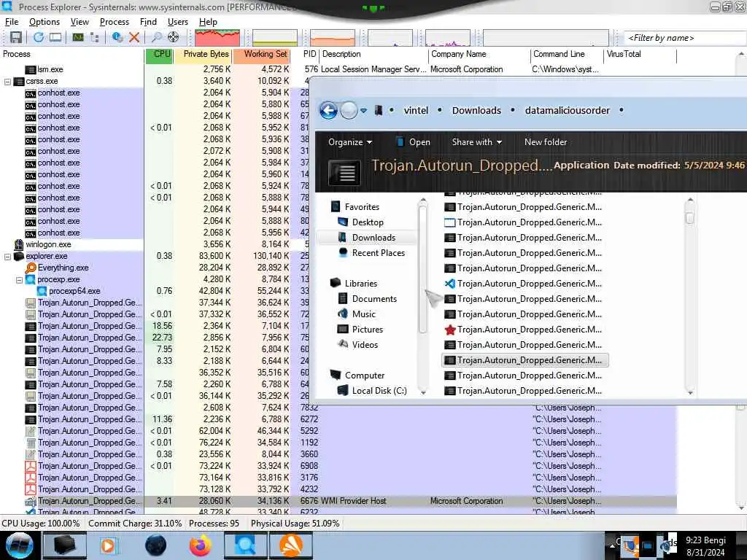This screenshot has height=560, width=747.
Task: Select the WMI Provider Host process row
Action: click(338, 502)
